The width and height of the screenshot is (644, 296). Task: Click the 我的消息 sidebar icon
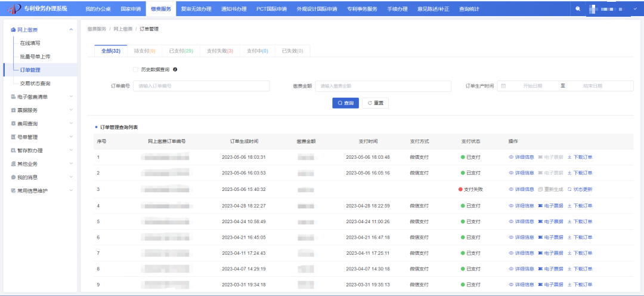pos(13,177)
